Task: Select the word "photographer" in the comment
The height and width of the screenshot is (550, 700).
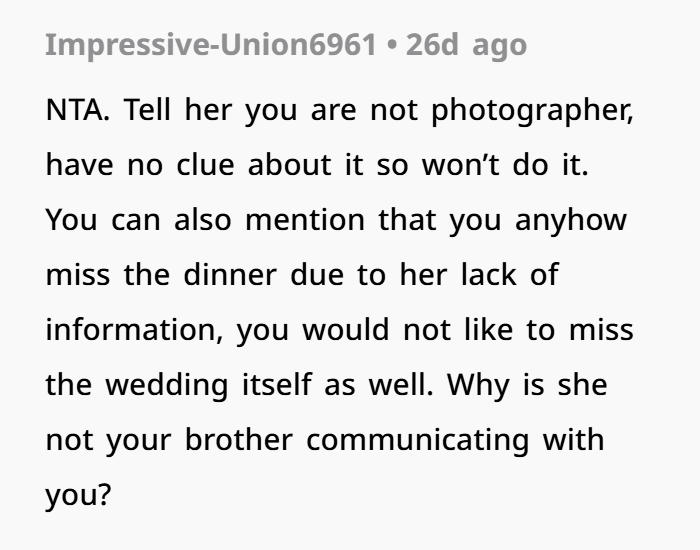Action: point(532,109)
